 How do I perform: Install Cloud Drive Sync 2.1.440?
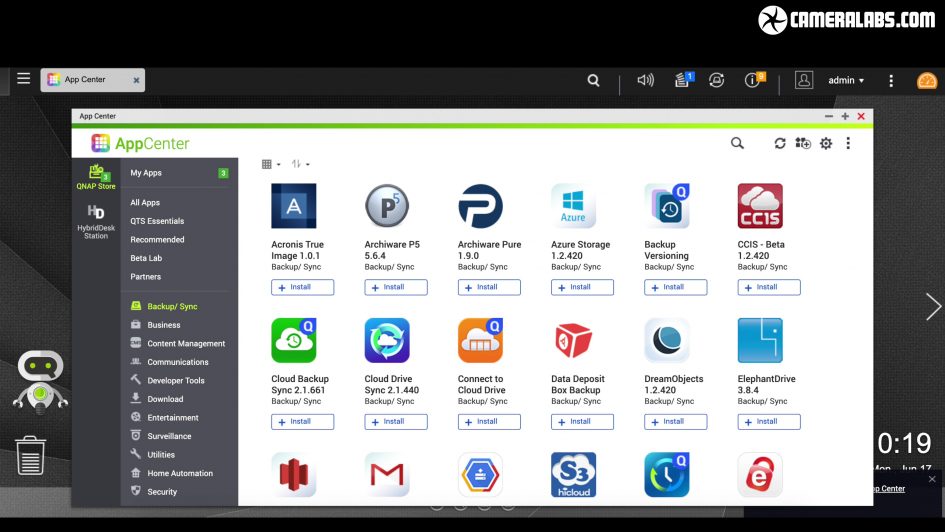tap(396, 422)
